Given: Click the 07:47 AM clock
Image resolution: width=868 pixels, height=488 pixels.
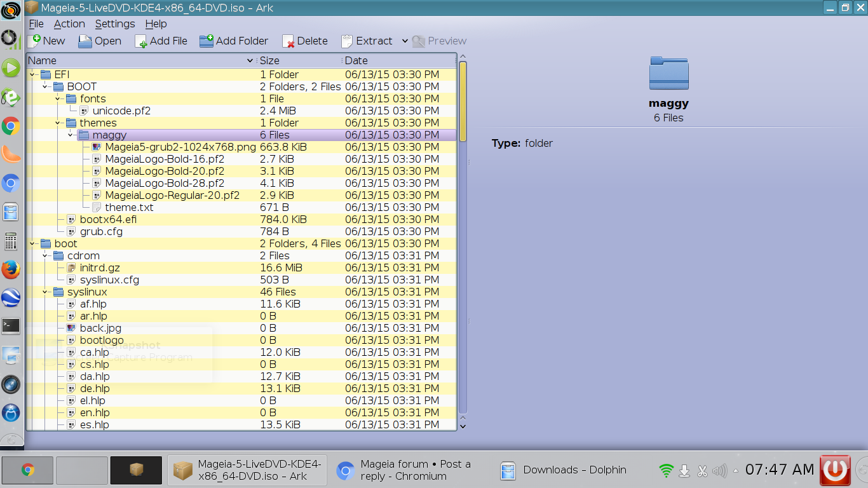Looking at the screenshot, I should 780,470.
